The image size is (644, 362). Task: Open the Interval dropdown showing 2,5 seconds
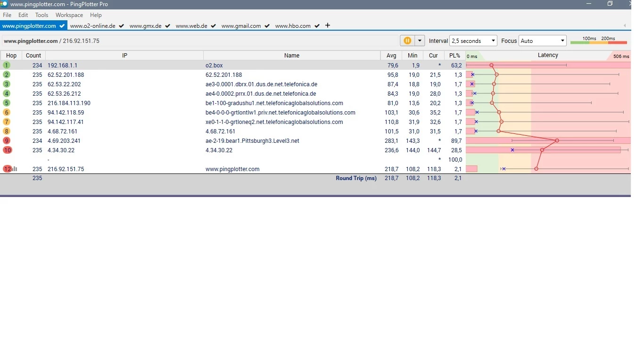point(473,41)
